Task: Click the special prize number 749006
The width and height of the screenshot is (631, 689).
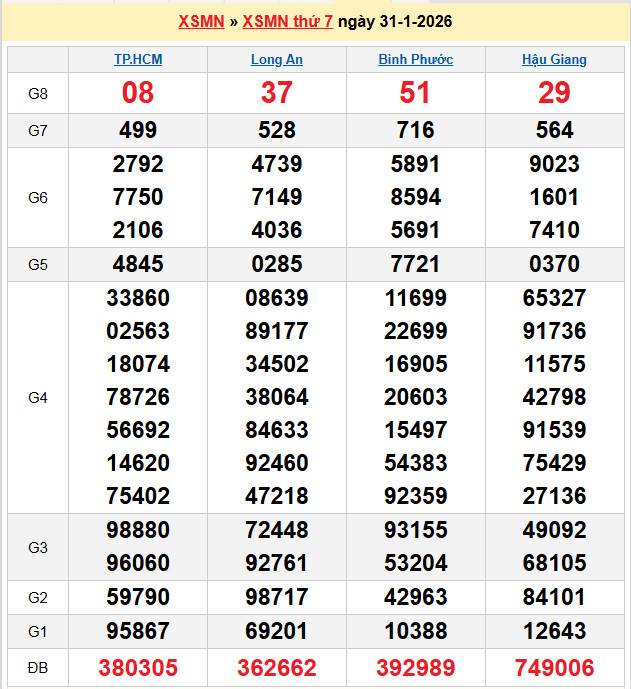Action: (x=554, y=668)
